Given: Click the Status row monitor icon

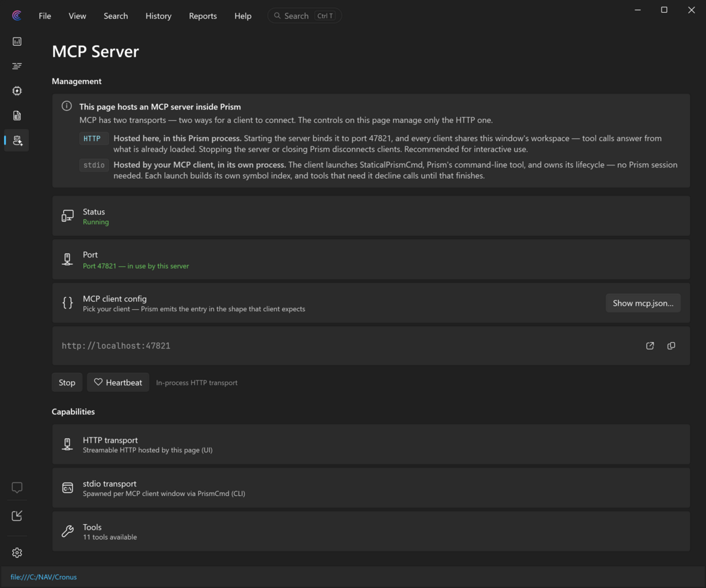Looking at the screenshot, I should (67, 216).
